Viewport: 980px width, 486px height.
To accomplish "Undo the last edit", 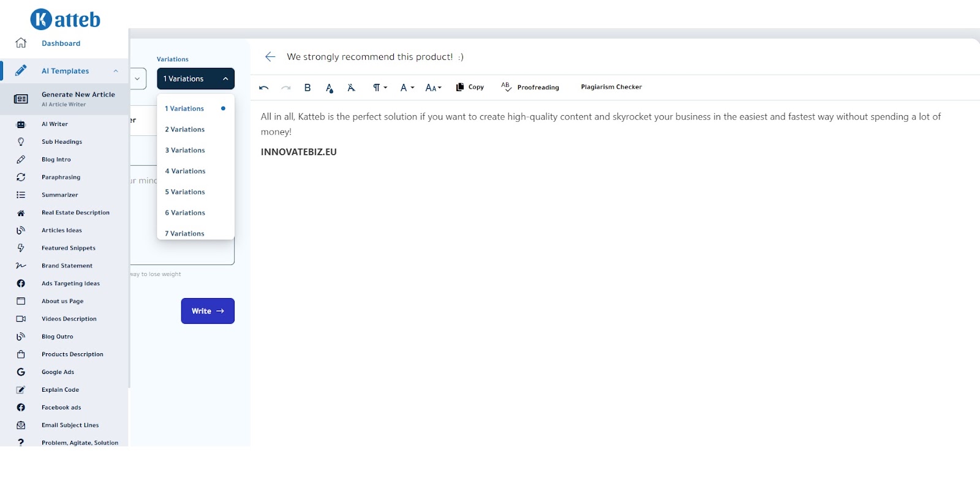I will [264, 88].
